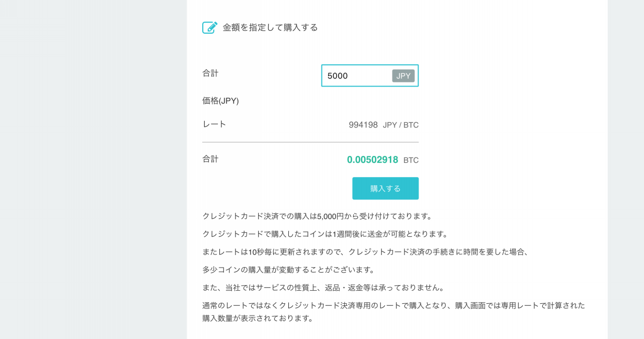Select the rate value 994198
The width and height of the screenshot is (644, 339).
coord(363,125)
